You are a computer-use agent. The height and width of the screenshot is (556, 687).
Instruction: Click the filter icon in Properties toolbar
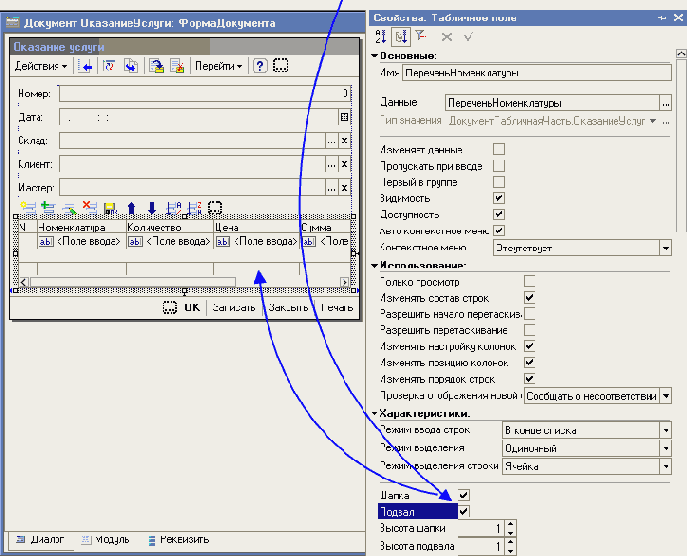[419, 37]
